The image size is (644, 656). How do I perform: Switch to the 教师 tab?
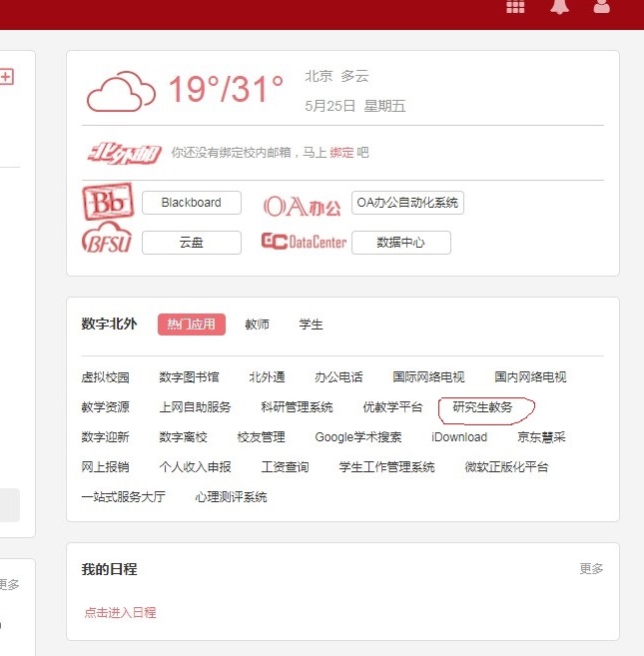pyautogui.click(x=257, y=325)
